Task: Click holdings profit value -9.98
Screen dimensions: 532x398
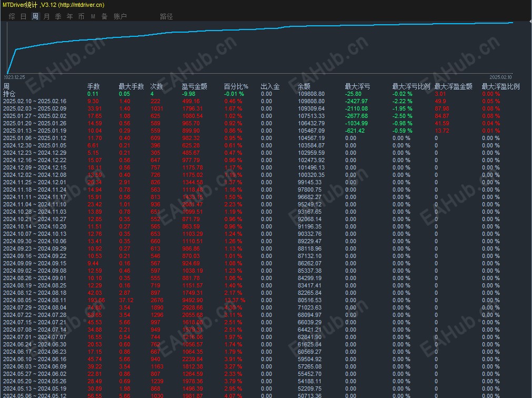Action: [188, 94]
